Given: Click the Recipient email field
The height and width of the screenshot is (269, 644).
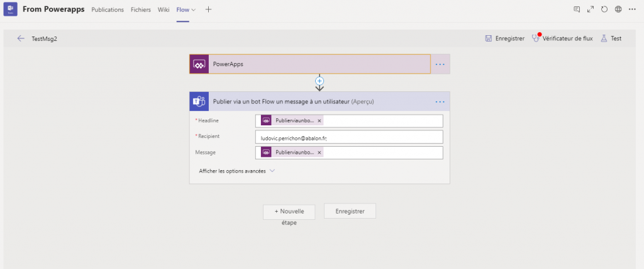Looking at the screenshot, I should [349, 137].
